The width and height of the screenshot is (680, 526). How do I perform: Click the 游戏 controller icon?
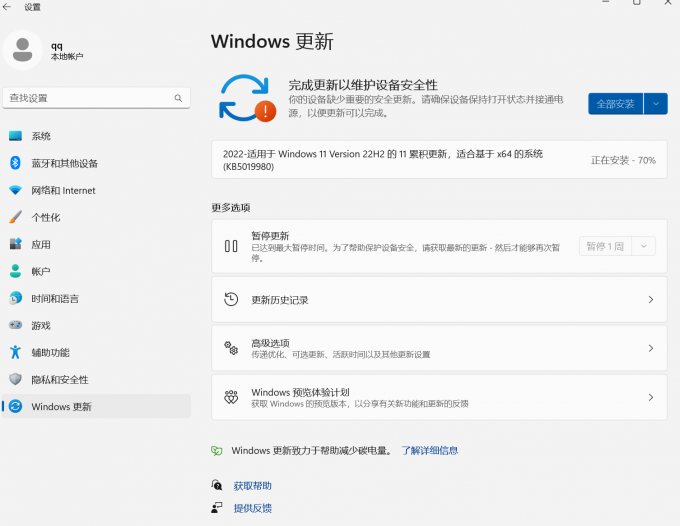coord(15,325)
